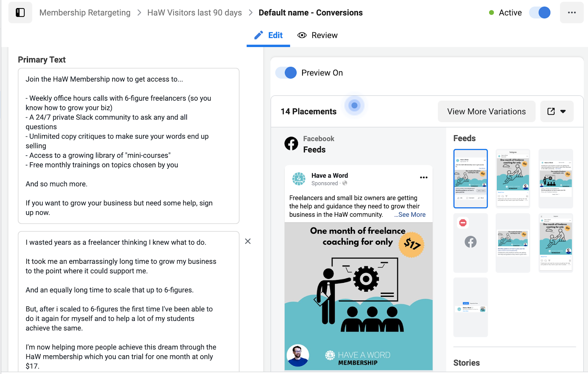Click the $17 price badge on ad image
Screen dimensions: 588x374
412,244
